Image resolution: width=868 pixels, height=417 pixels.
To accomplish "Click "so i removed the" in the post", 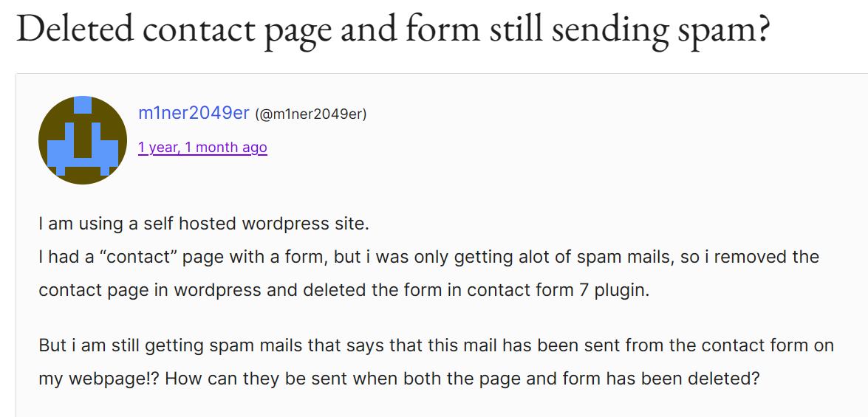I will [x=750, y=258].
